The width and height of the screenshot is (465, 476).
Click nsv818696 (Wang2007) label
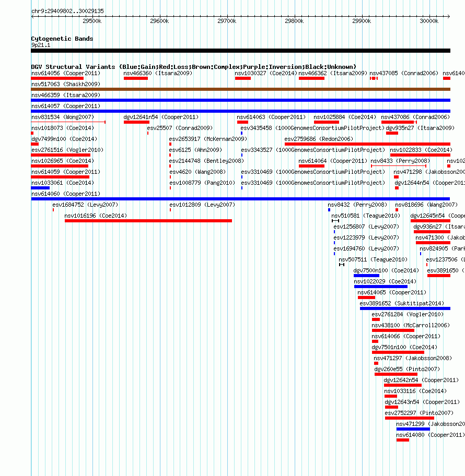point(426,204)
